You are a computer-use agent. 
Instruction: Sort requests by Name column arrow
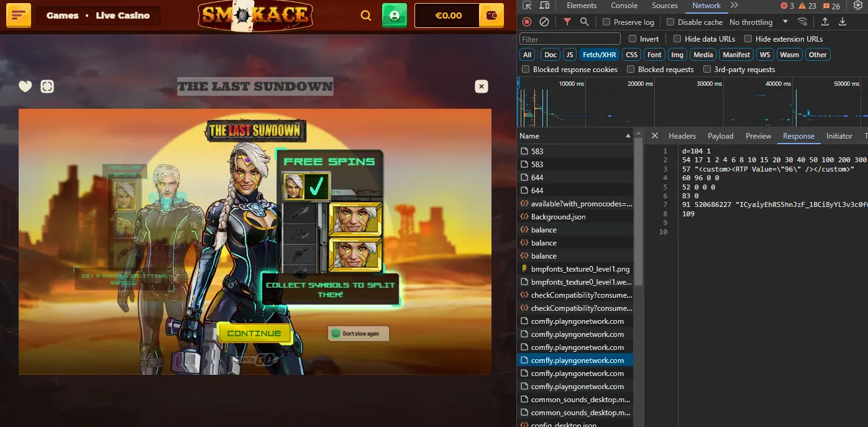pos(628,136)
